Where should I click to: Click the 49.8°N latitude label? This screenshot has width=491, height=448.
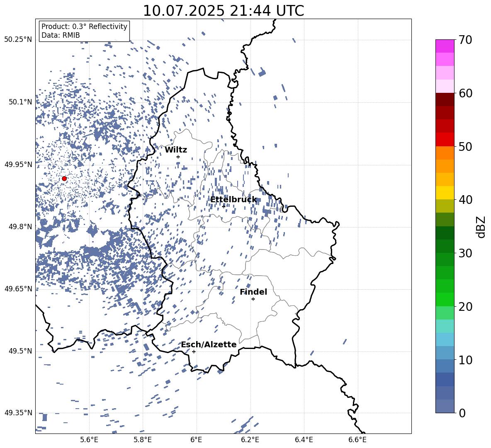20,227
